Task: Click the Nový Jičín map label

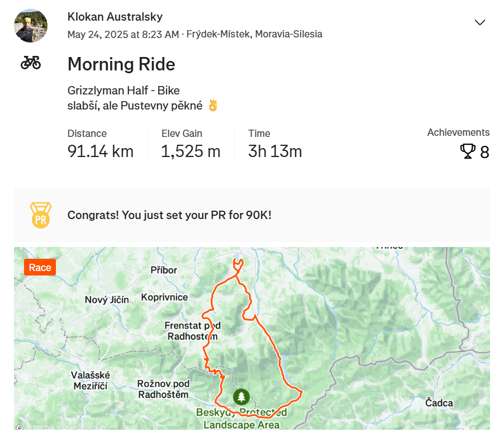Action: click(x=107, y=300)
